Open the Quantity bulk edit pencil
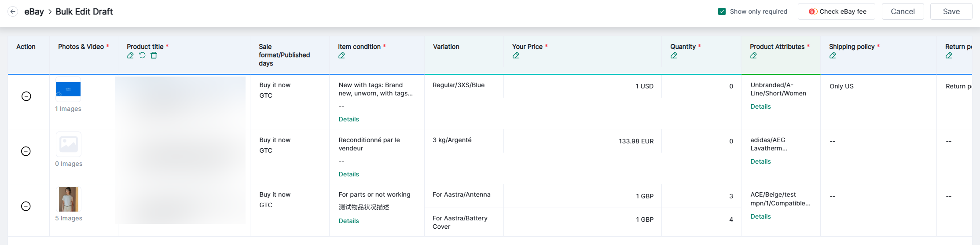This screenshot has width=980, height=245. tap(674, 55)
